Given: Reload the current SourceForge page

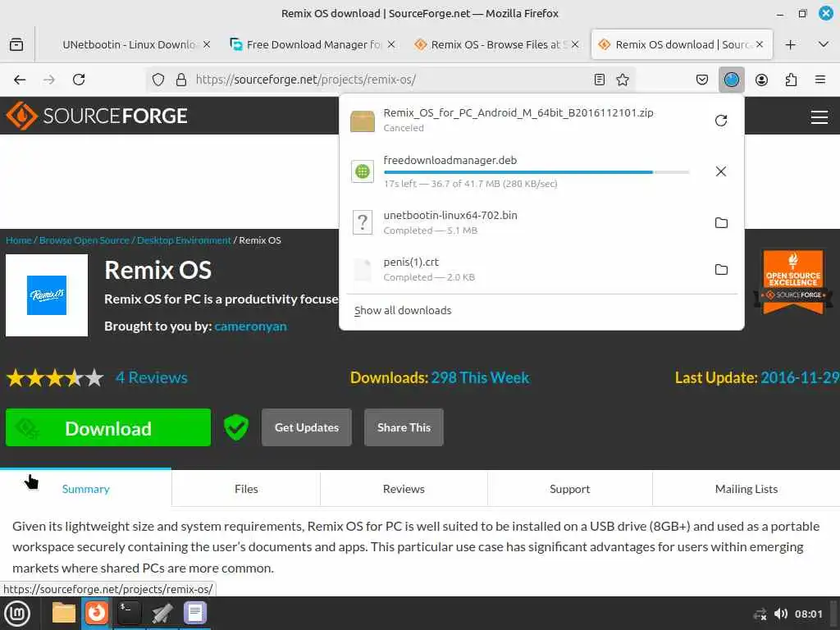Looking at the screenshot, I should 79,80.
